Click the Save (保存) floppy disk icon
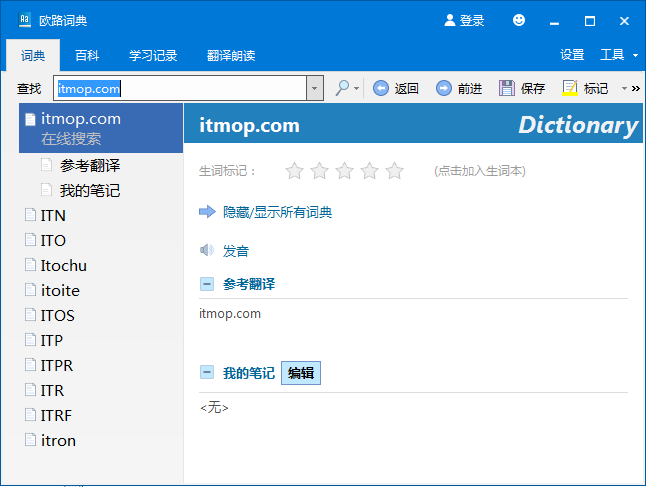This screenshot has height=487, width=647. 507,88
